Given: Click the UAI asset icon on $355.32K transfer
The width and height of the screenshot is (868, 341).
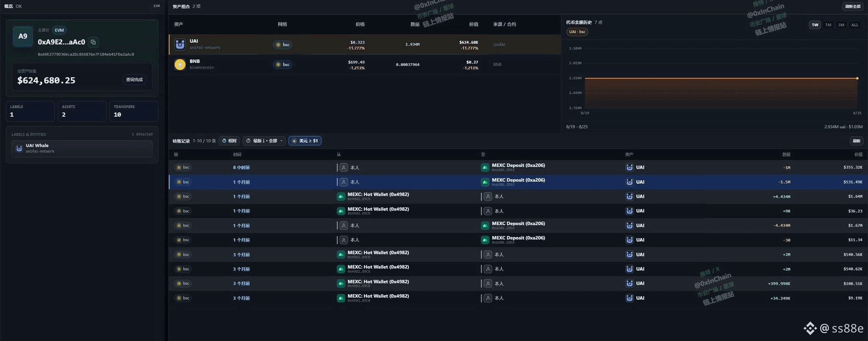Looking at the screenshot, I should tap(629, 168).
